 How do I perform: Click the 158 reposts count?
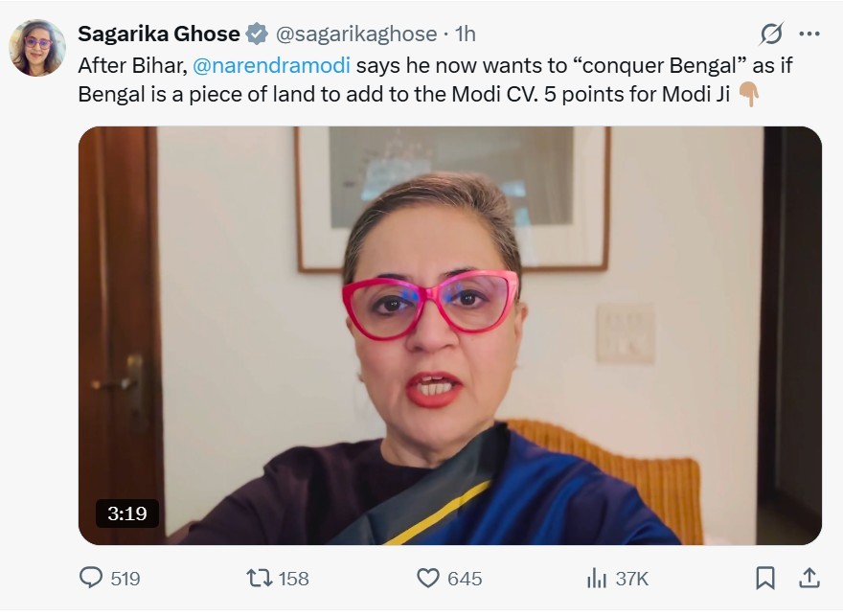tap(293, 579)
